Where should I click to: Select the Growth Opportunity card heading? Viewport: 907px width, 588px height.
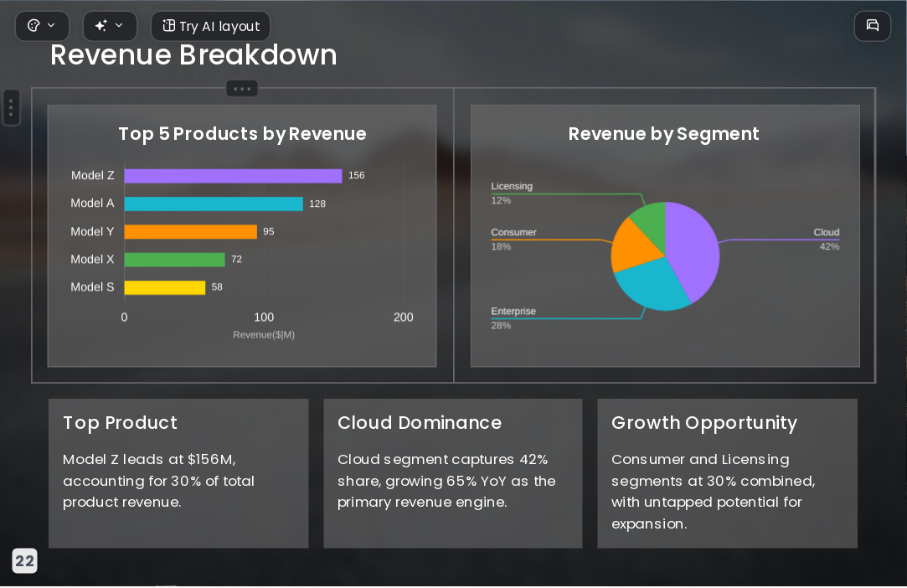pyautogui.click(x=704, y=423)
